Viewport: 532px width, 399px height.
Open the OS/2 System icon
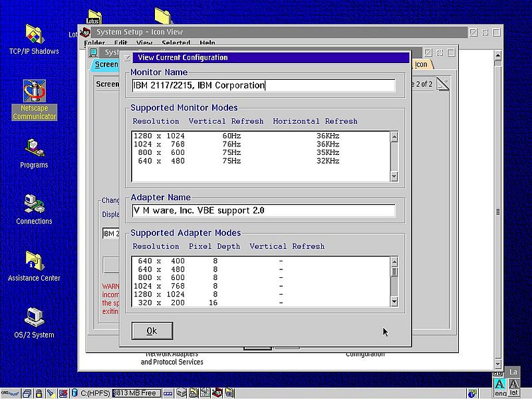33,314
